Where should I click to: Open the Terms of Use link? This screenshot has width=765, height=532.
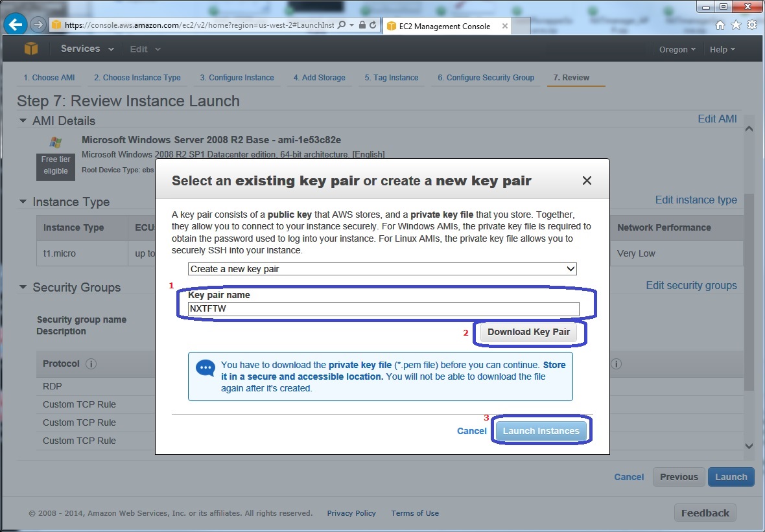pyautogui.click(x=415, y=513)
